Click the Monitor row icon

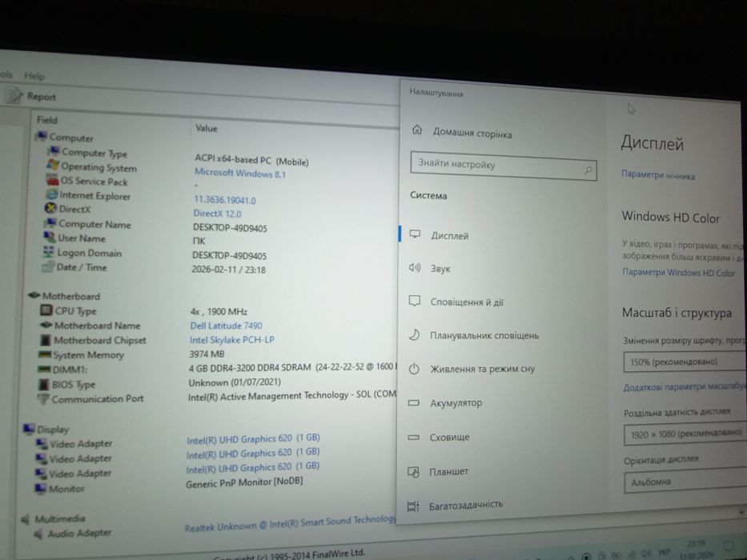pos(41,488)
